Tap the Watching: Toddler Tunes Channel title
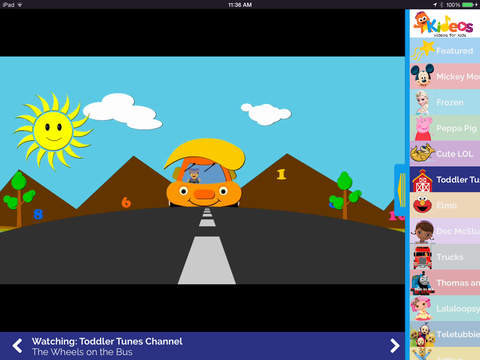This screenshot has width=480, height=360. click(107, 341)
